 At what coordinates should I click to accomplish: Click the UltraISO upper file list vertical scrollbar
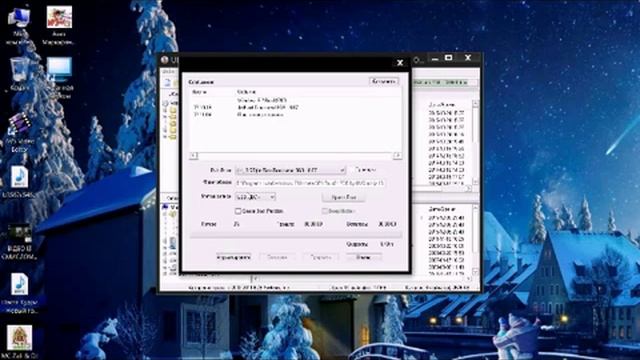(x=476, y=144)
